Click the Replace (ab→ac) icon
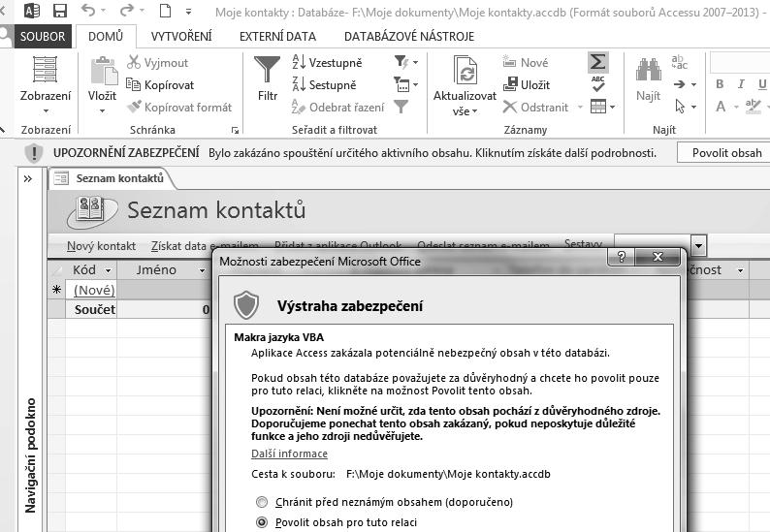The height and width of the screenshot is (532, 770). pos(680,62)
